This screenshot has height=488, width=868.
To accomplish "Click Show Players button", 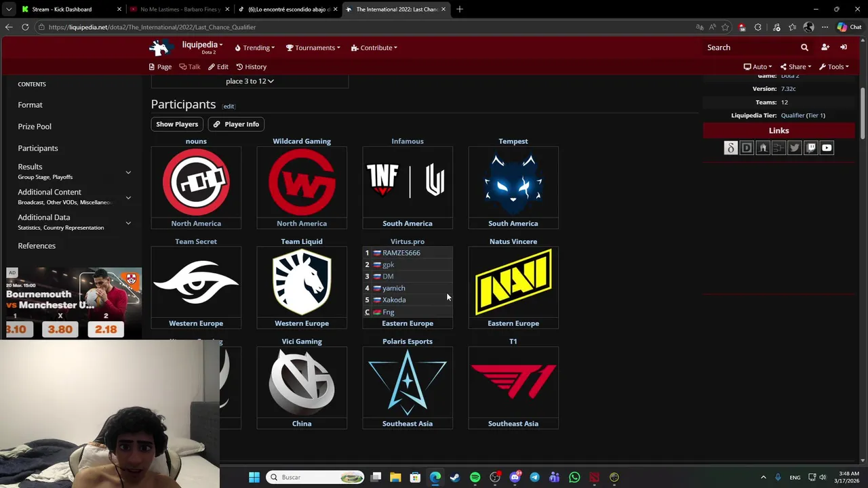I will [177, 124].
